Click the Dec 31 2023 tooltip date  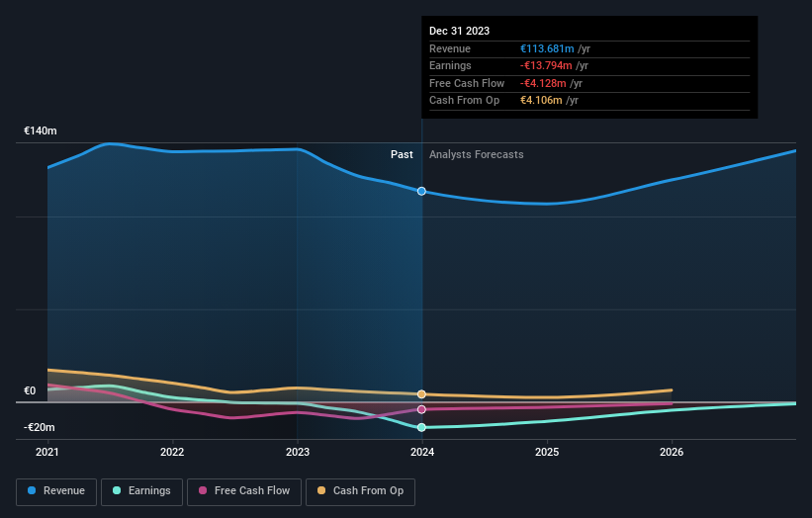(459, 31)
